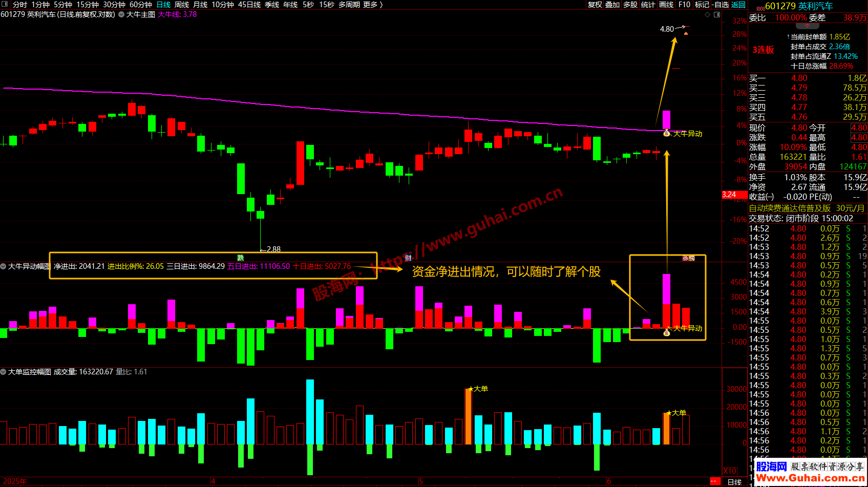Expand the 更多 periods menu
The width and height of the screenshot is (868, 487).
[373, 5]
